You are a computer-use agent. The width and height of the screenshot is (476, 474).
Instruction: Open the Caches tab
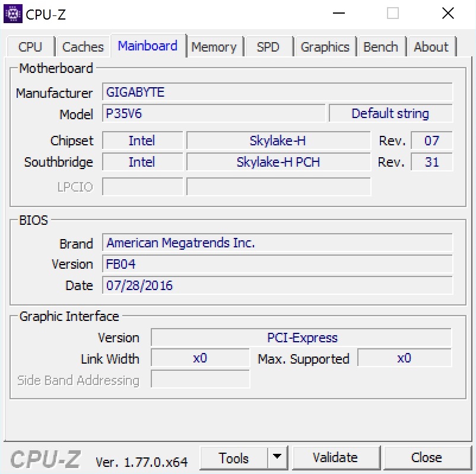(x=82, y=47)
